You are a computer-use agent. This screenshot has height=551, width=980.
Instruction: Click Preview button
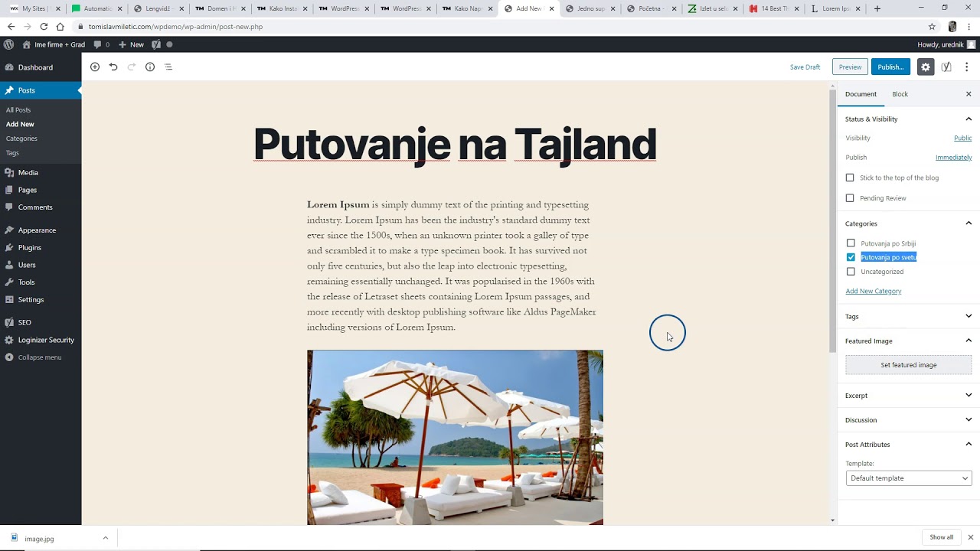coord(850,67)
